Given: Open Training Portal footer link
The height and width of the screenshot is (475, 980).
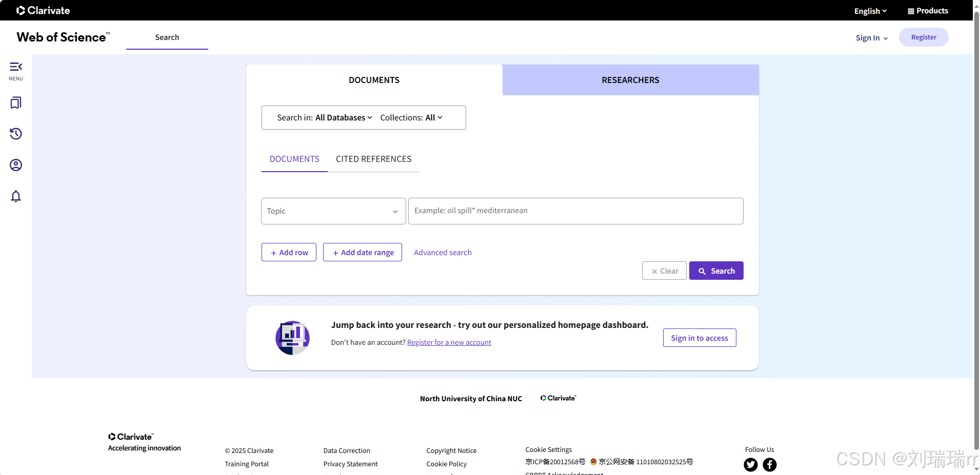Looking at the screenshot, I should click(x=247, y=464).
